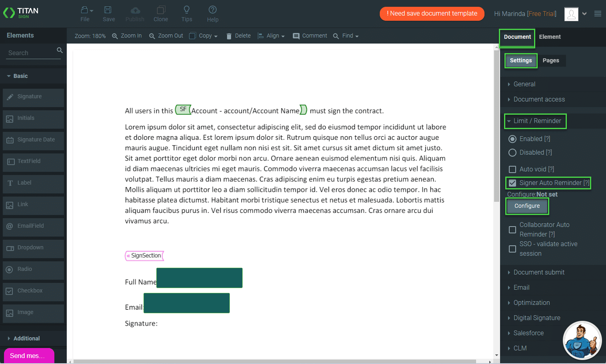Click the Configure button

[x=527, y=206]
